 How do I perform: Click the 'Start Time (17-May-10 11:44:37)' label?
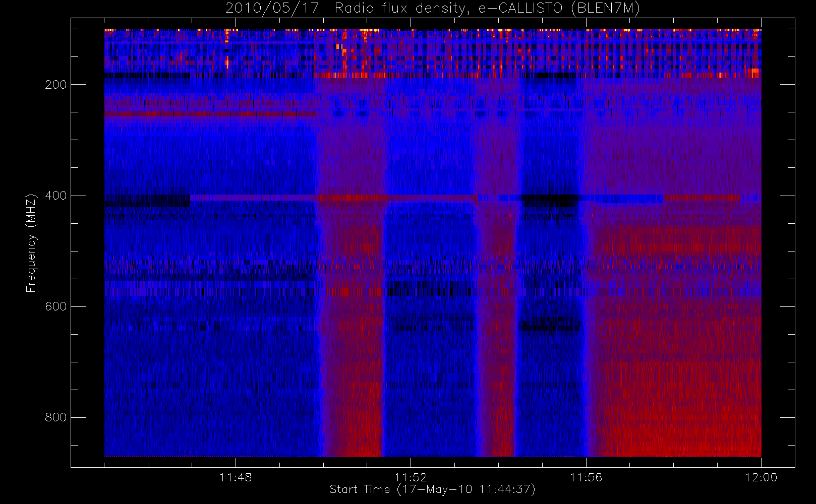coord(432,489)
